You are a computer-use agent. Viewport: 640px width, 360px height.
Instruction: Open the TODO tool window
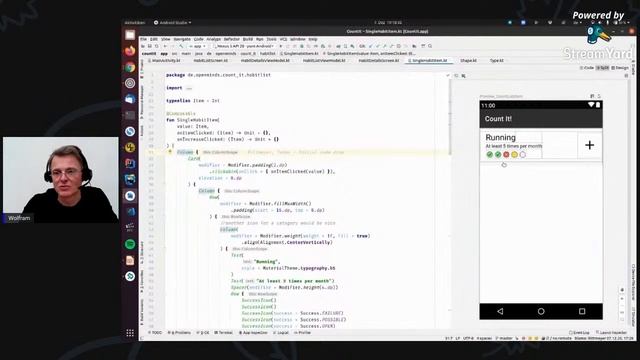point(155,333)
